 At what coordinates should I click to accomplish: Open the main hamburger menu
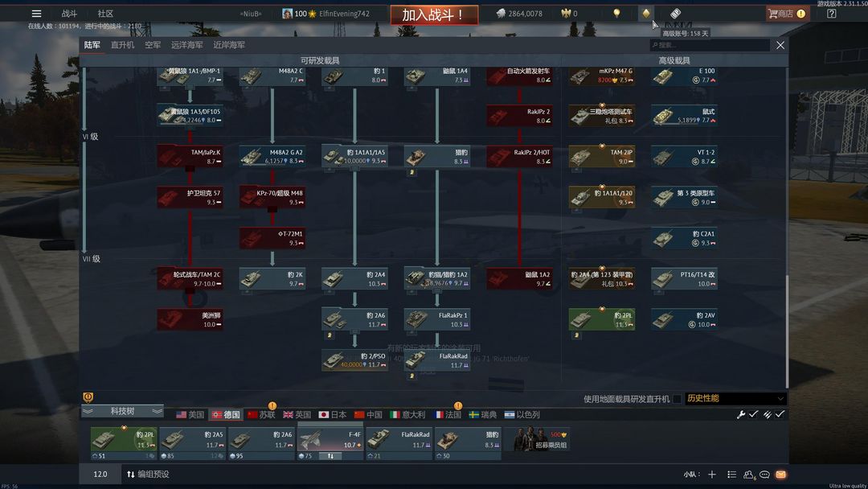coord(36,14)
